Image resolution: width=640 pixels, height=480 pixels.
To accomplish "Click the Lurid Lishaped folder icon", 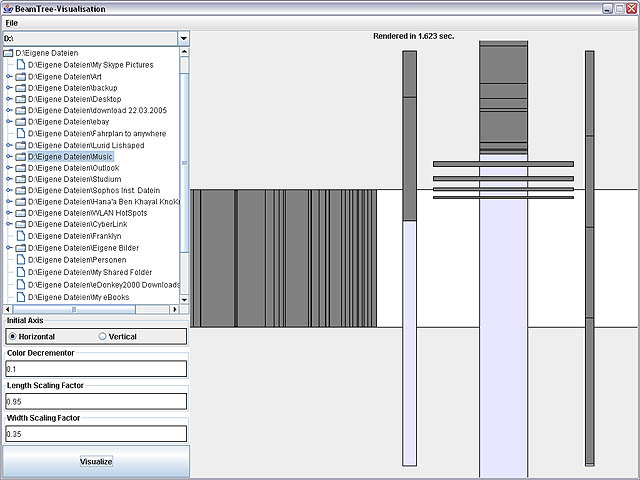I will pos(20,145).
